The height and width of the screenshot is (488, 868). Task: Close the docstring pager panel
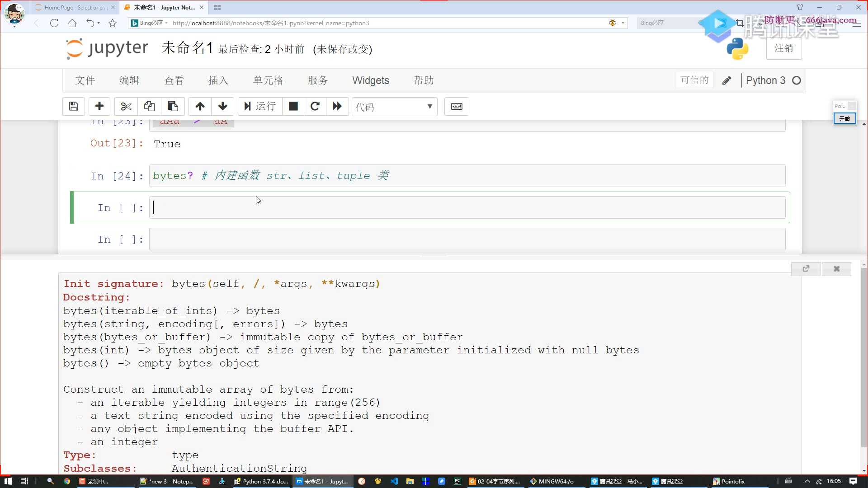point(836,269)
